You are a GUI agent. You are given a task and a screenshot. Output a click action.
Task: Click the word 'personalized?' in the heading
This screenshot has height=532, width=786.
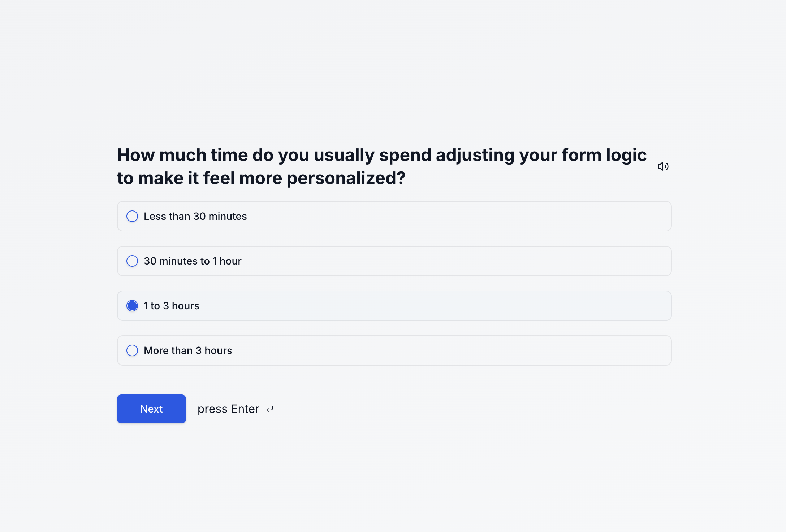(x=346, y=178)
